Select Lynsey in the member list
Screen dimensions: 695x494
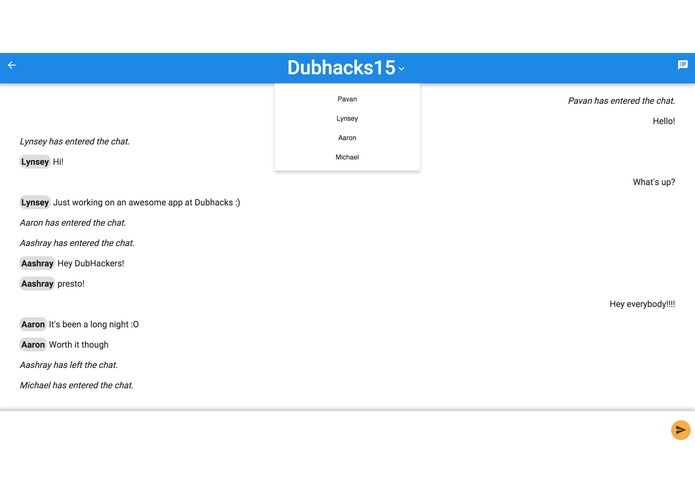pyautogui.click(x=347, y=118)
